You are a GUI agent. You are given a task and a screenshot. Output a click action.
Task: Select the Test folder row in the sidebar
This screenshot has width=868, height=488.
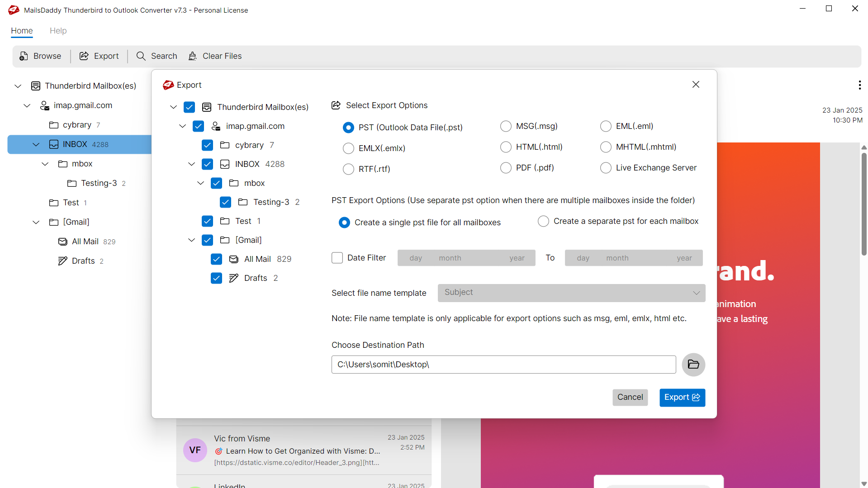(x=79, y=203)
